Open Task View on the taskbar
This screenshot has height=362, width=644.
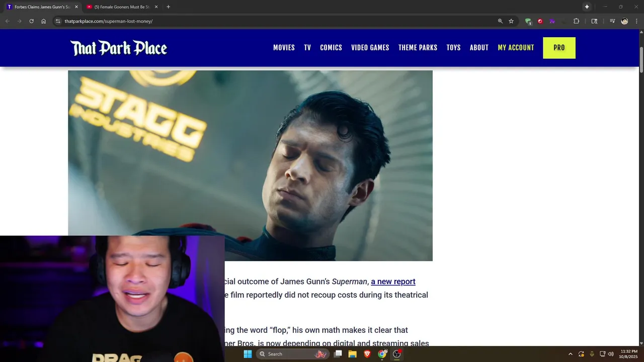click(338, 354)
